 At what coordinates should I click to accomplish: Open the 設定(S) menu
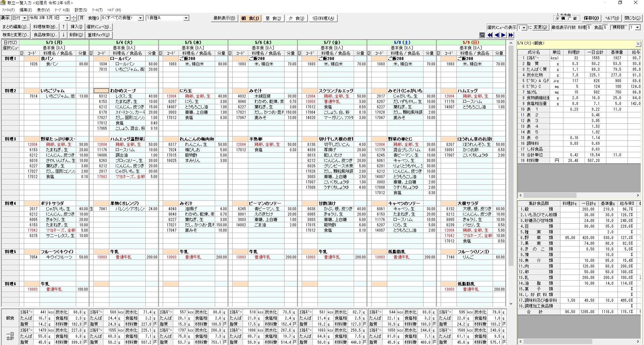81,10
